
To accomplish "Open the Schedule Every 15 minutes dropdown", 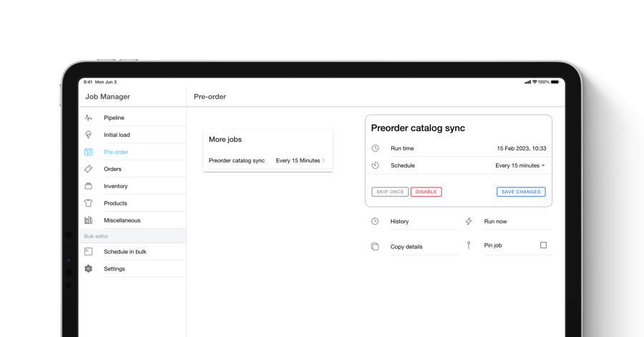I will tap(520, 165).
